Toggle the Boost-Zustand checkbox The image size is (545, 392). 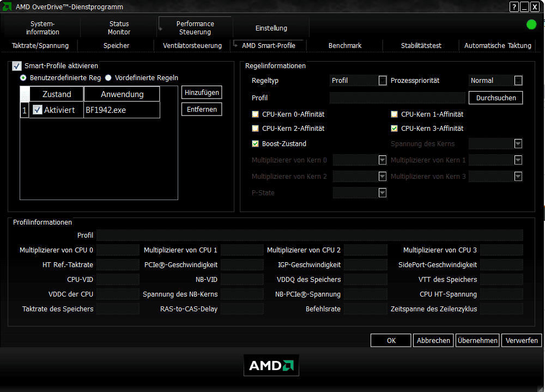255,143
